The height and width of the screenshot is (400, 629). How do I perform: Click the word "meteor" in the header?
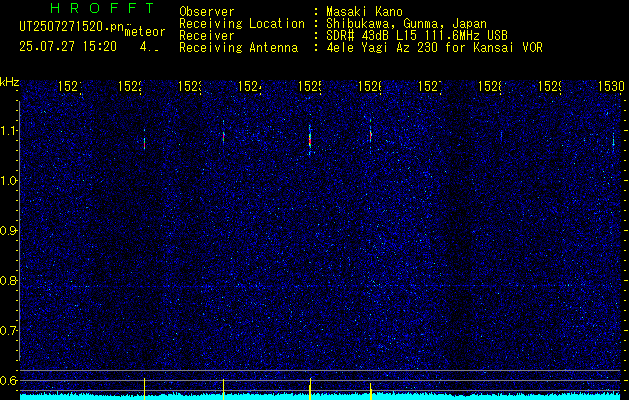pyautogui.click(x=145, y=32)
